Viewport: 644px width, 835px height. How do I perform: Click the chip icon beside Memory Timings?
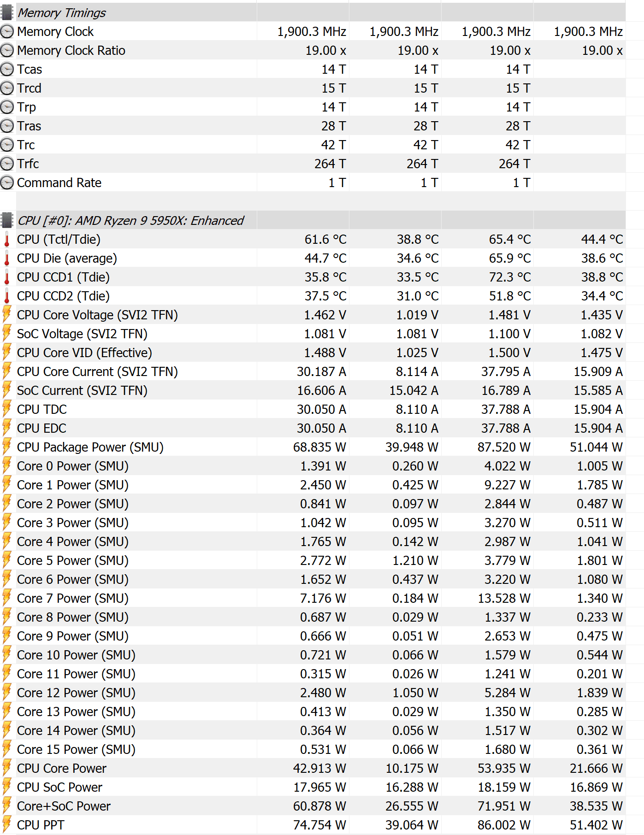[x=7, y=12]
